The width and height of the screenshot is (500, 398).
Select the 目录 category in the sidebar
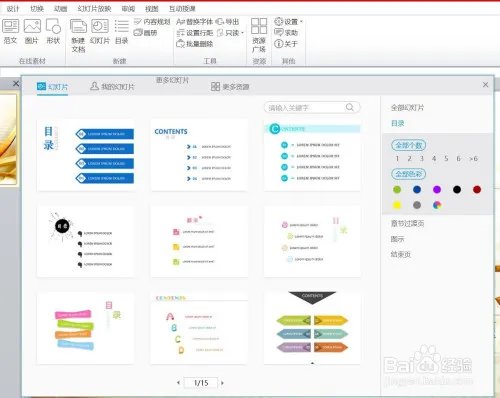coord(397,123)
